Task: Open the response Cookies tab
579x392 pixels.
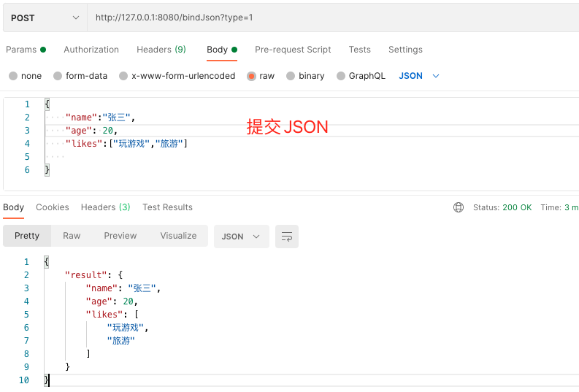Action: coord(53,207)
